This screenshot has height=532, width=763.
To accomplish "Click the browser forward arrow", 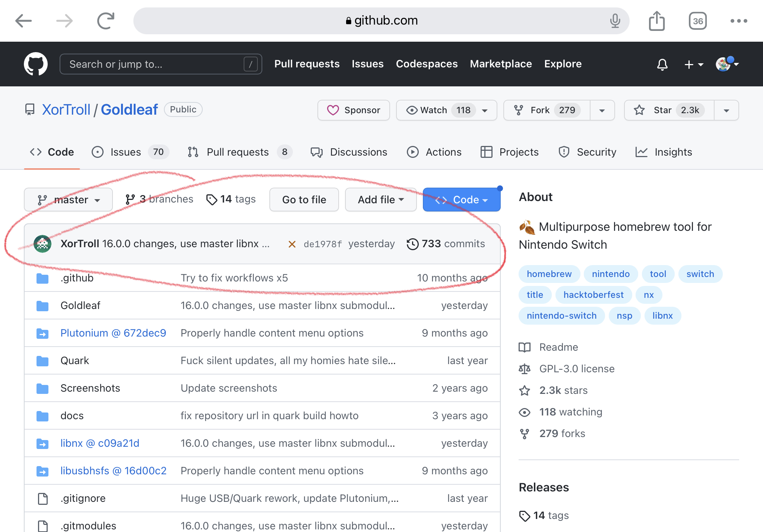I will [x=64, y=21].
